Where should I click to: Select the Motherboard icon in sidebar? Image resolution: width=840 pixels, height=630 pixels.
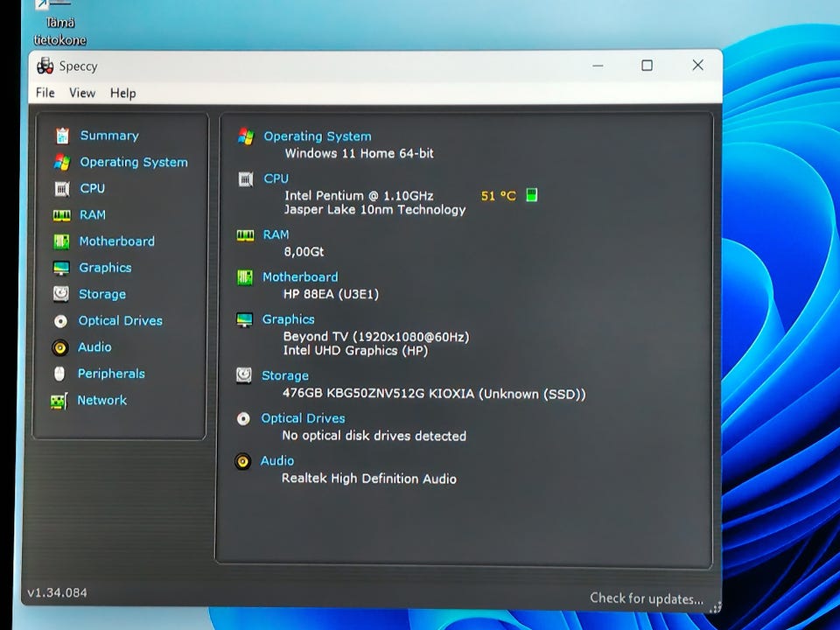[61, 241]
